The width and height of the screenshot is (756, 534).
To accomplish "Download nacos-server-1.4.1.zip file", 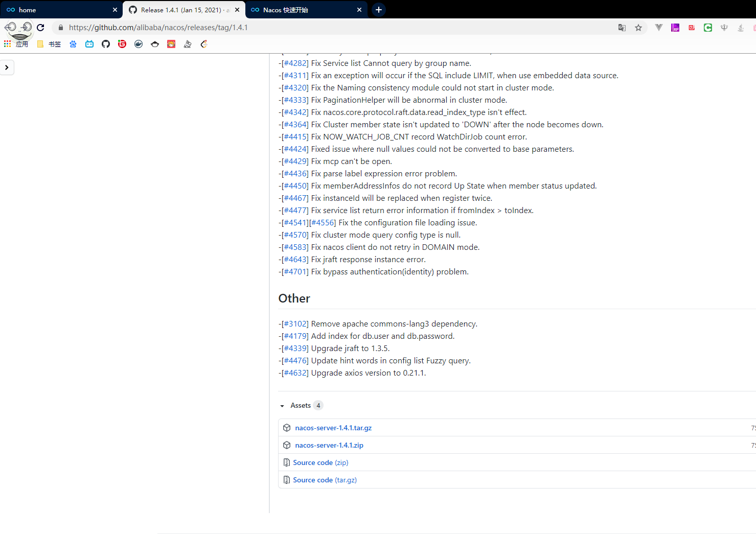I will pyautogui.click(x=329, y=445).
